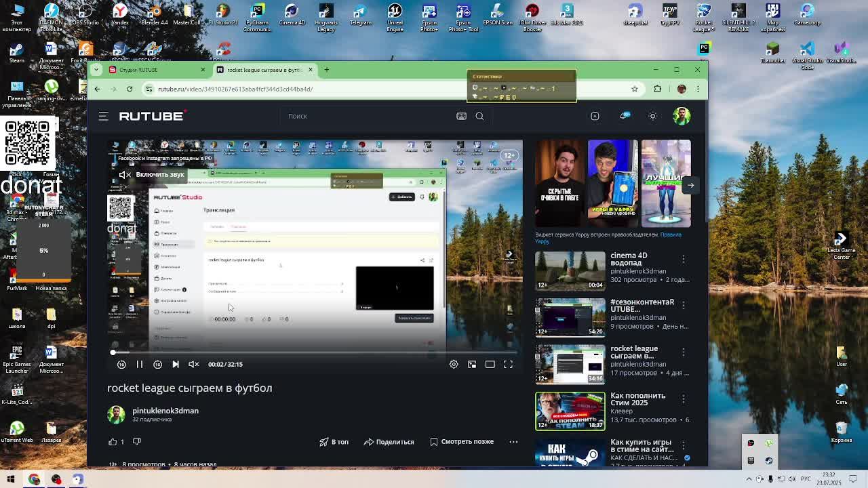Viewport: 868px width, 488px height.
Task: Enable picture-in-picture mode
Action: [x=472, y=364]
